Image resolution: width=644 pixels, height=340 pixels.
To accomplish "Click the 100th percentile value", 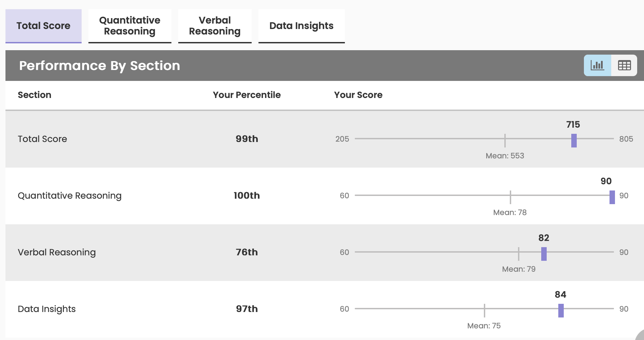I will point(247,196).
